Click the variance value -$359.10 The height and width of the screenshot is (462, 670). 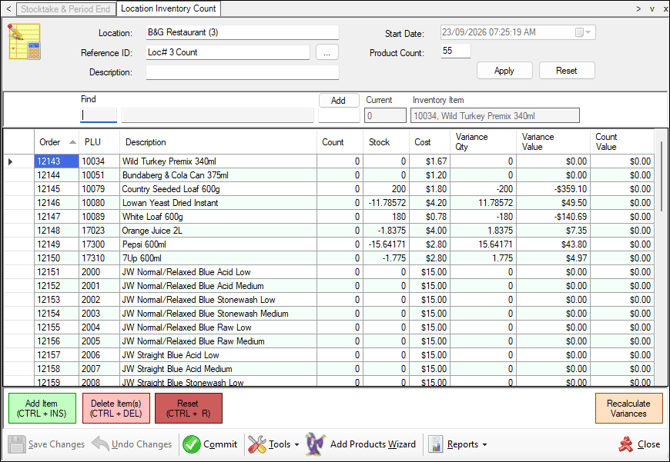point(570,189)
